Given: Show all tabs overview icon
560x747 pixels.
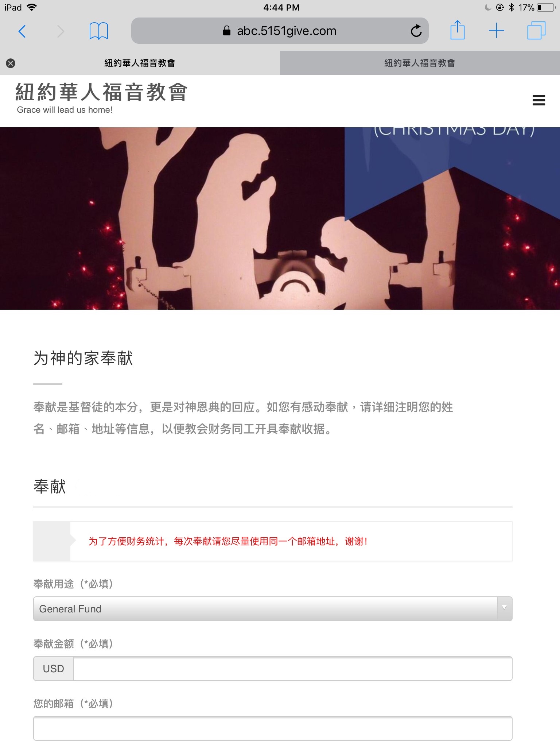Looking at the screenshot, I should pos(536,31).
